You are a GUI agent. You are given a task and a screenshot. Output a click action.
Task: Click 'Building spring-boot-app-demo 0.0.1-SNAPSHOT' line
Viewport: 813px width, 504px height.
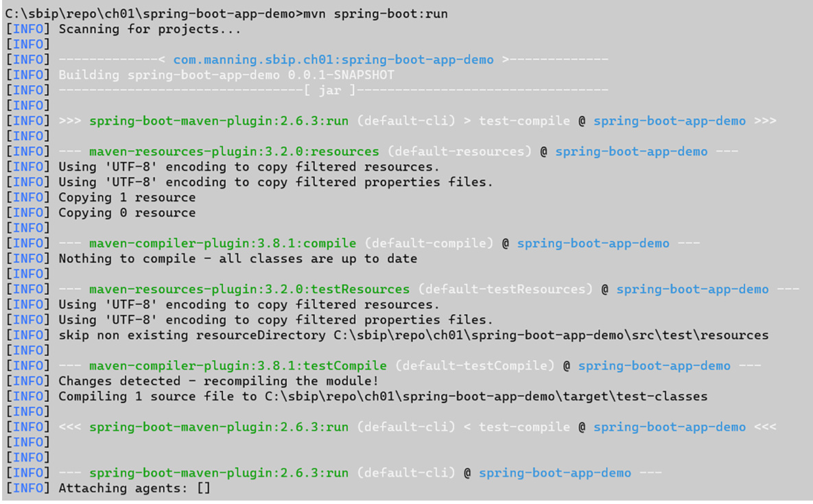coord(226,75)
